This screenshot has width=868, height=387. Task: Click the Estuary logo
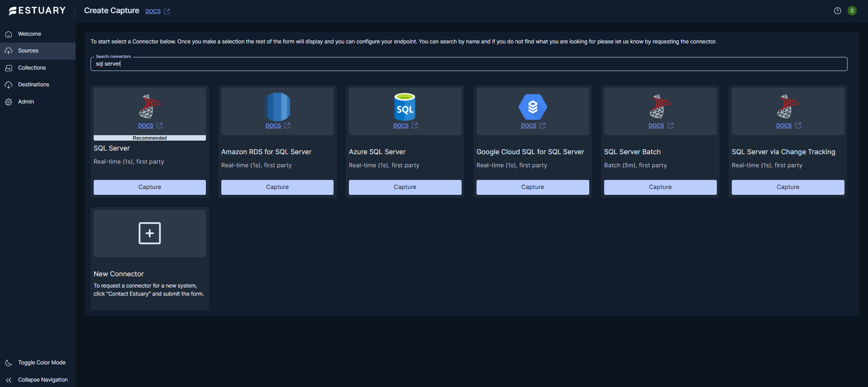38,10
